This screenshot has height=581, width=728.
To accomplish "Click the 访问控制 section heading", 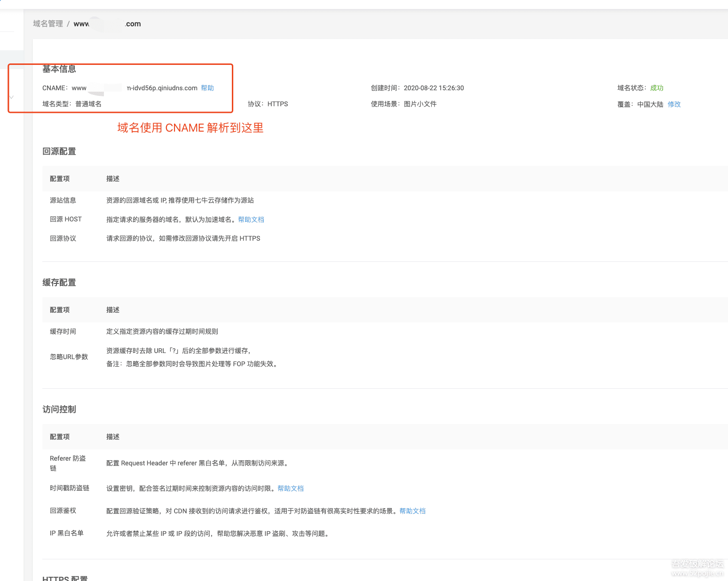I will (59, 409).
